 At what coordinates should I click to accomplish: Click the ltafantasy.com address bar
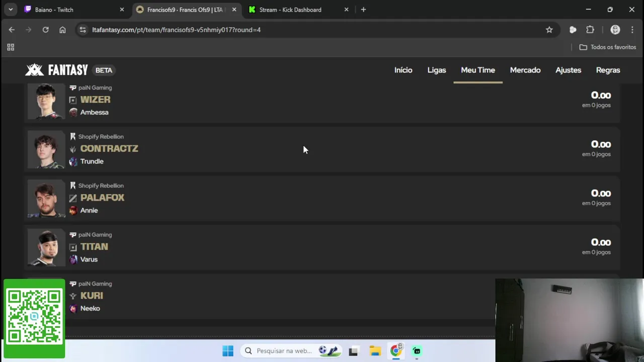[317, 30]
